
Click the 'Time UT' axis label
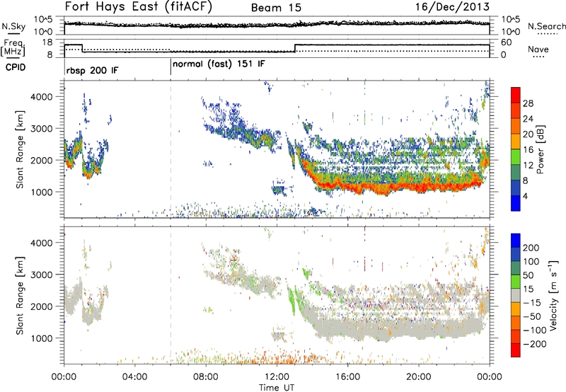(277, 387)
